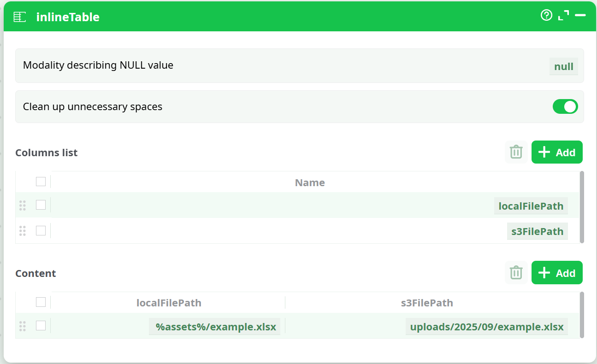Grab the drag handle of the s3FilePath row
Screen dimensions: 597x364
pyautogui.click(x=23, y=231)
